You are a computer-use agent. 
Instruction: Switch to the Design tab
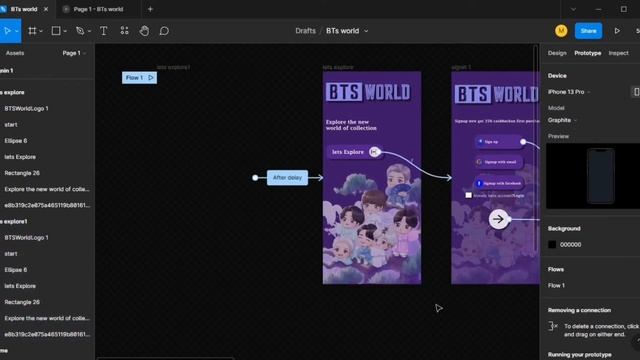557,53
